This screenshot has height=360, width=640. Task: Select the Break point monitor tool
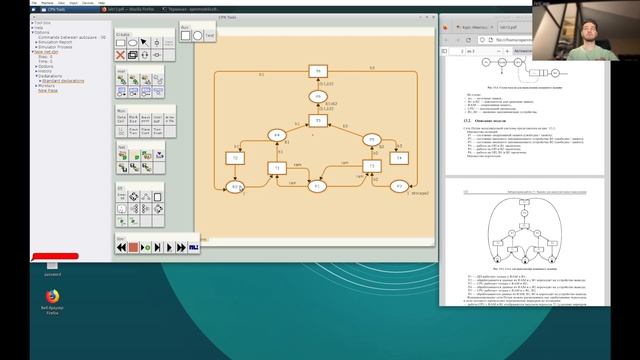(x=145, y=119)
